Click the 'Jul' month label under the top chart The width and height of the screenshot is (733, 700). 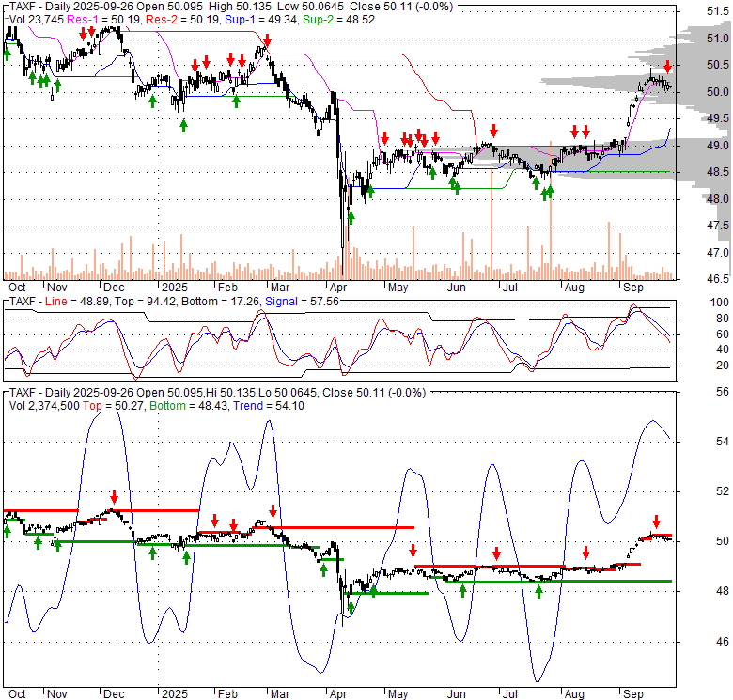[509, 288]
